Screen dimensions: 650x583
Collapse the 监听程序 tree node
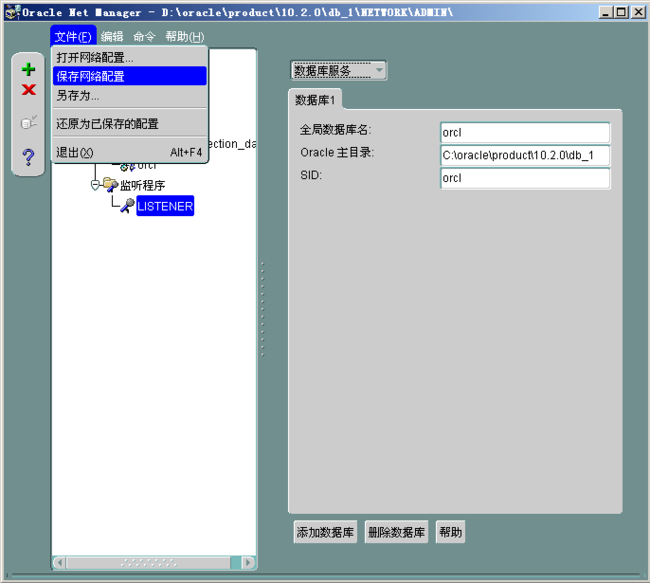tap(95, 185)
